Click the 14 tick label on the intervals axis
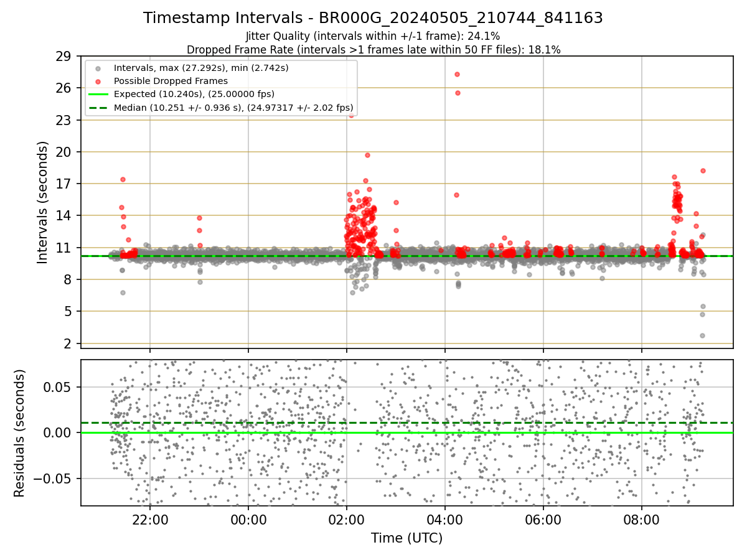747x560 pixels. click(x=64, y=216)
